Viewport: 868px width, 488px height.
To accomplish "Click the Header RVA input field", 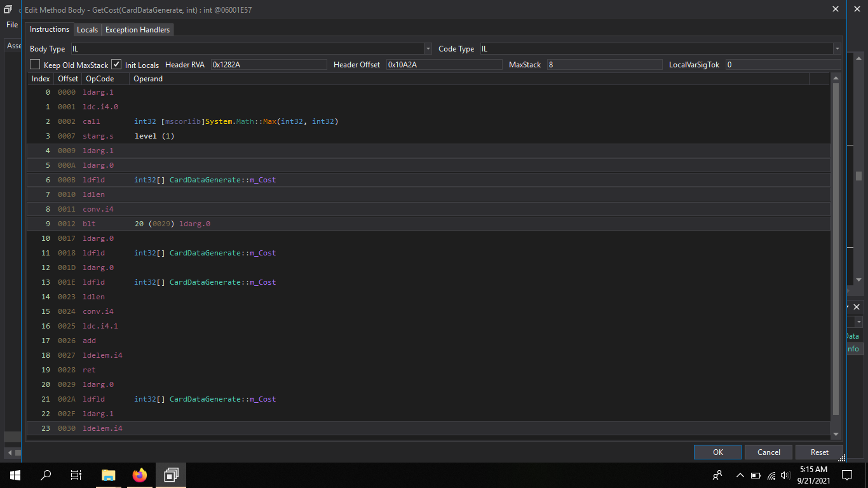I will pos(268,65).
